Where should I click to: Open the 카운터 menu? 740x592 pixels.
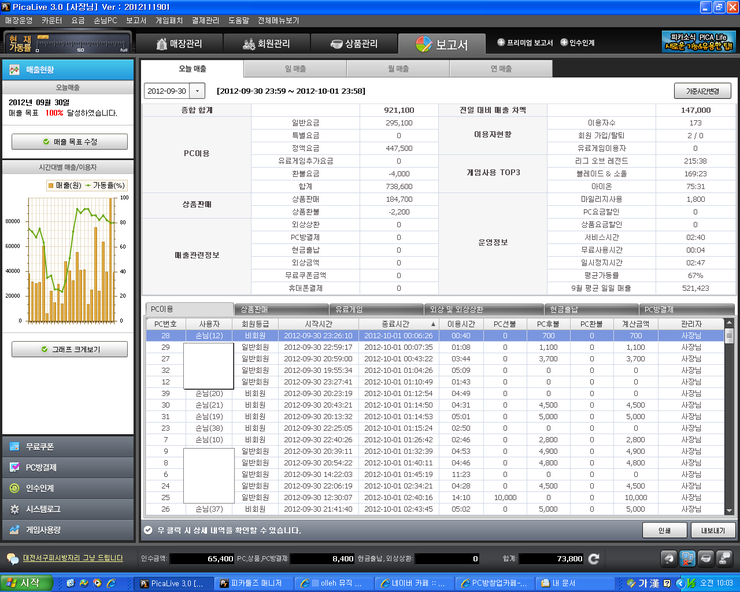(x=51, y=21)
